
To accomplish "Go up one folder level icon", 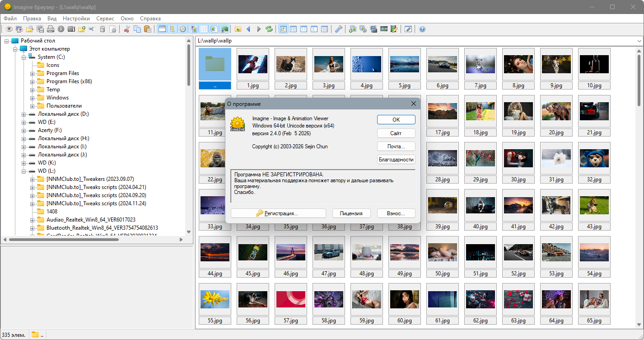I will (238, 29).
